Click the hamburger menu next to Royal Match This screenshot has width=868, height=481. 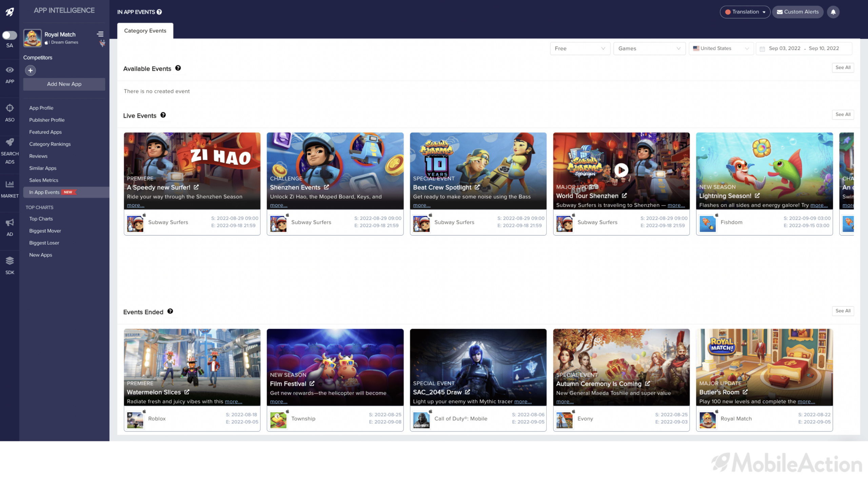[100, 34]
